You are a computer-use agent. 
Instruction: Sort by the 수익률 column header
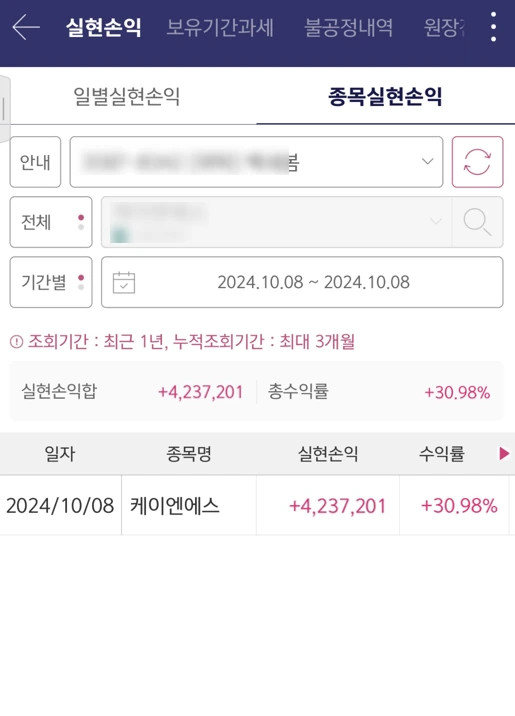tap(442, 454)
